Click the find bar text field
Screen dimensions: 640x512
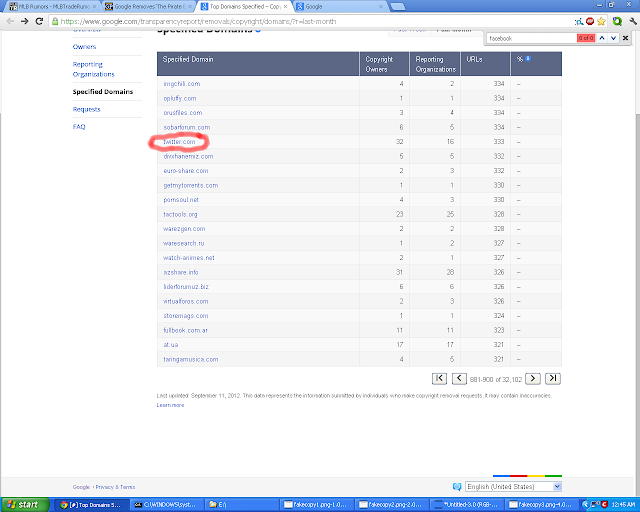[x=531, y=38]
